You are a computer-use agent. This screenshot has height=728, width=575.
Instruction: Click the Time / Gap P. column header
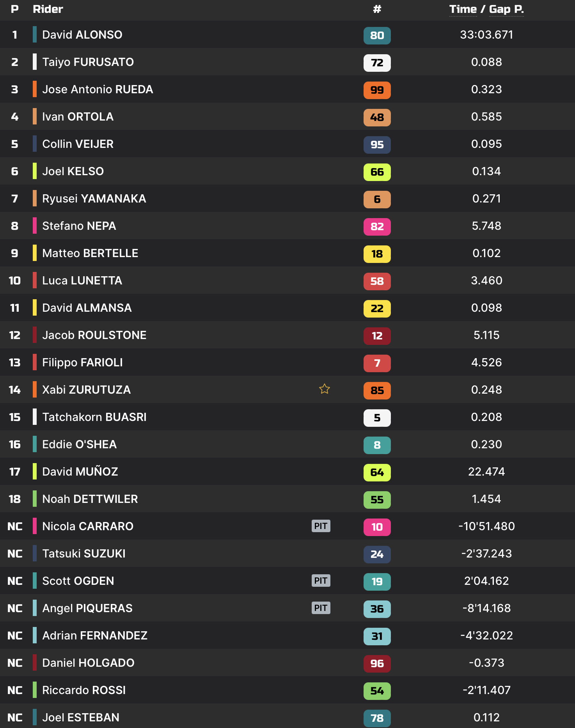[x=486, y=9]
